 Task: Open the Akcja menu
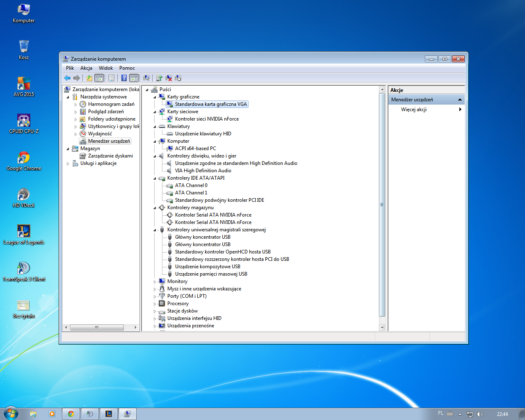[86, 68]
